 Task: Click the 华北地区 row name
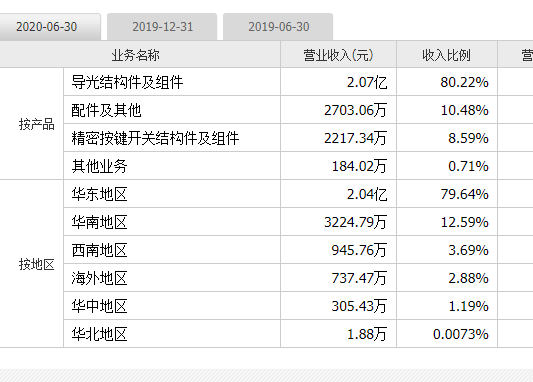pos(99,334)
